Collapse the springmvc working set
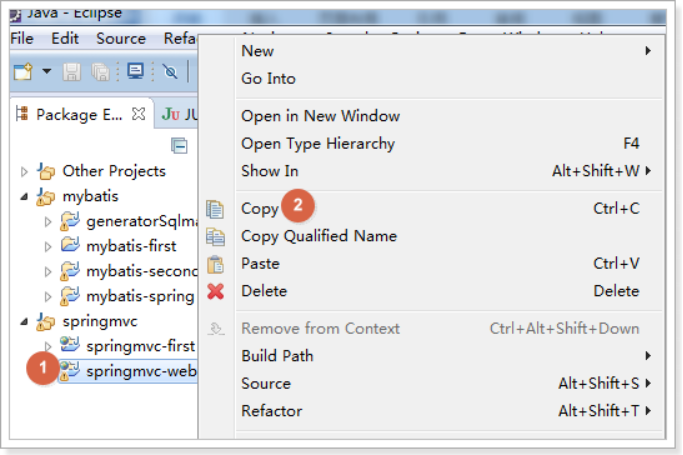This screenshot has width=683, height=455. (24, 322)
